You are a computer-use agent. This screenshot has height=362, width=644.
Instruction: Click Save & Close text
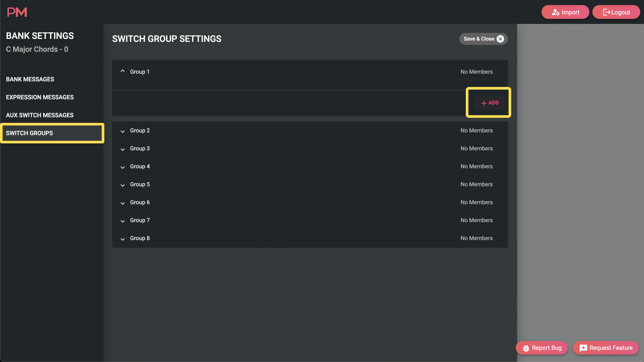coord(479,39)
